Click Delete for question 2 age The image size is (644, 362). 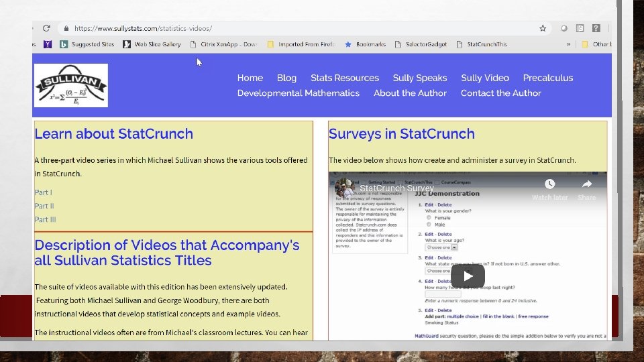pos(444,235)
